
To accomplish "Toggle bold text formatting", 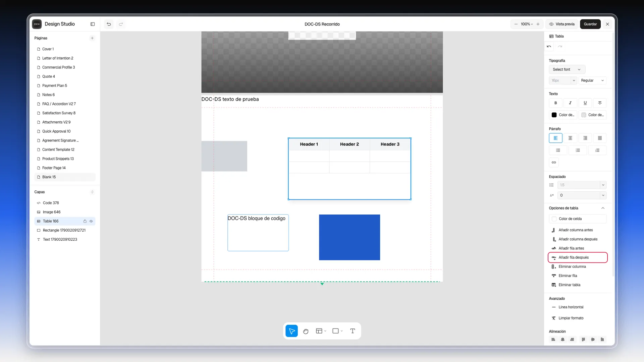I will (555, 103).
